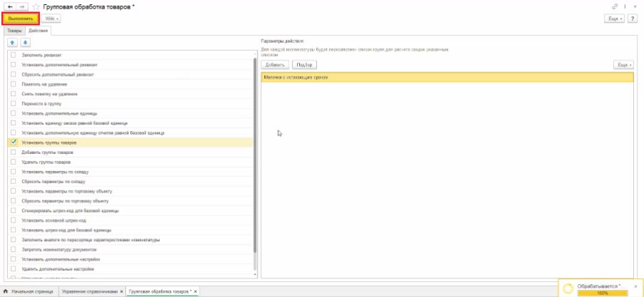This screenshot has height=297, width=644.
Task: Check Сбросить дополнительный реквизит
Action: (14, 74)
